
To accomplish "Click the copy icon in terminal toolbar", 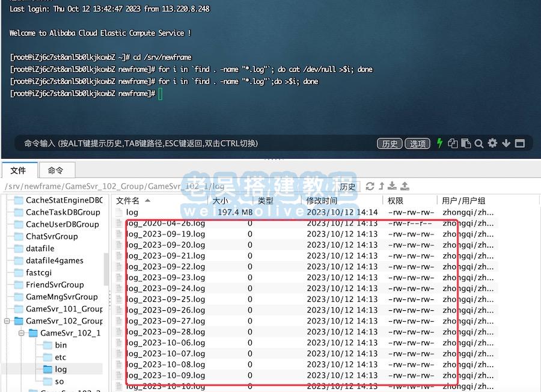I will pos(453,143).
